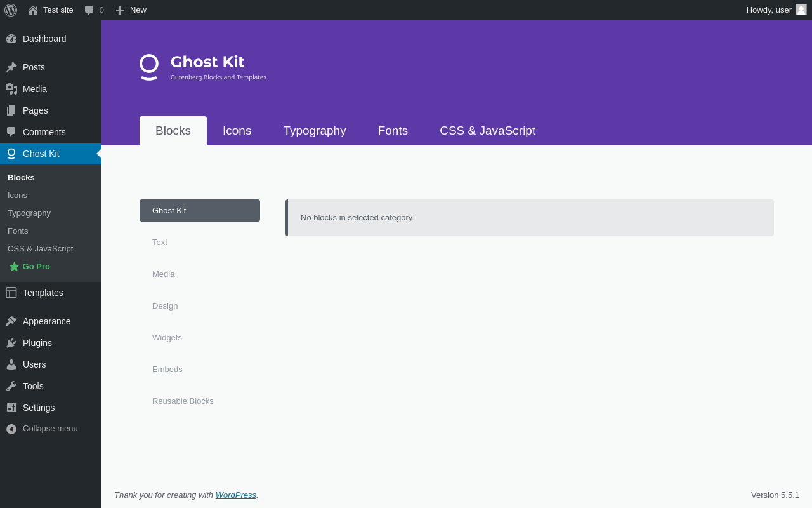The height and width of the screenshot is (508, 812).
Task: Click the Tools wrench icon
Action: tap(11, 386)
